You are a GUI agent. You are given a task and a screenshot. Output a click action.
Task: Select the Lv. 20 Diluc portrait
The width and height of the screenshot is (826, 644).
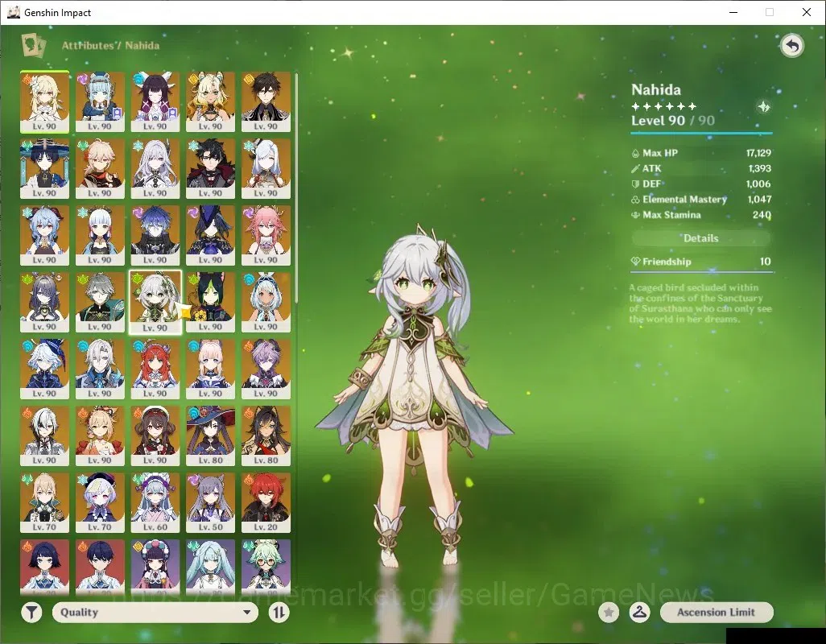pos(266,503)
